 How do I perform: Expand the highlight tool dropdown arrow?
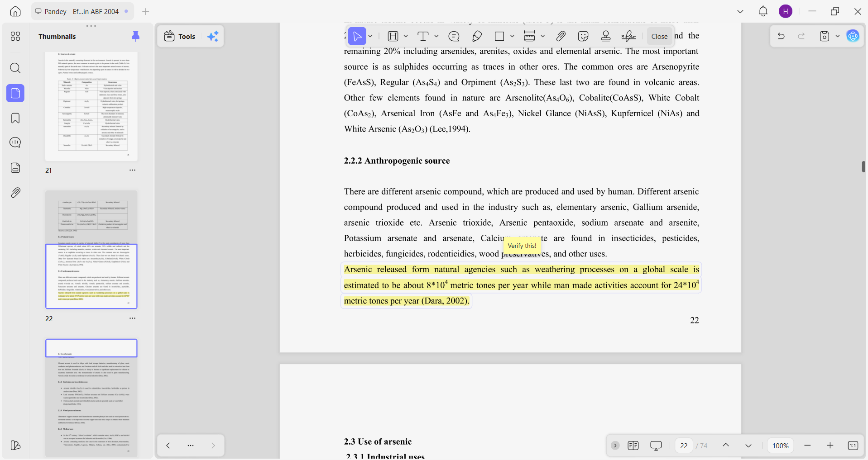click(406, 36)
